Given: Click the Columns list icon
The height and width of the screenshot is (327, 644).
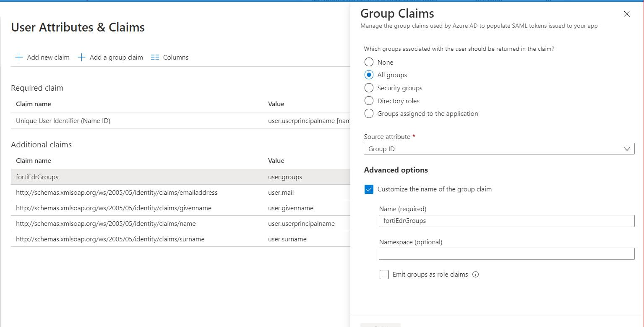Looking at the screenshot, I should pyautogui.click(x=155, y=58).
